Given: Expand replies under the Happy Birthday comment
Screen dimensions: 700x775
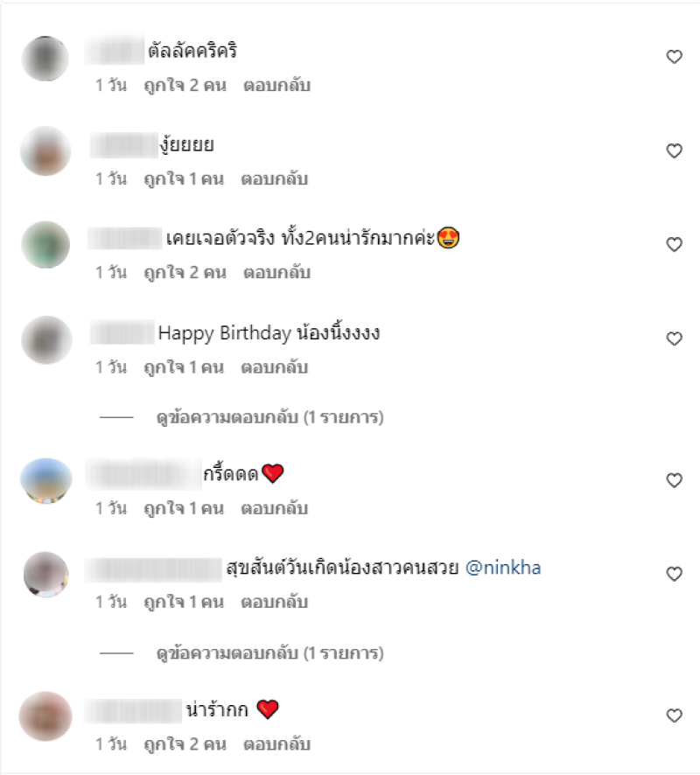Looking at the screenshot, I should [269, 417].
